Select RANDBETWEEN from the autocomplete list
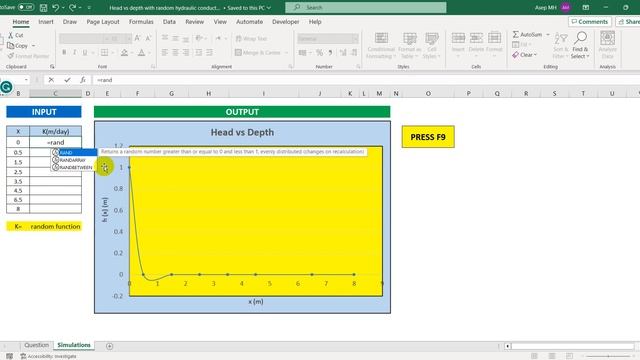Image resolution: width=640 pixels, height=360 pixels. [x=74, y=167]
